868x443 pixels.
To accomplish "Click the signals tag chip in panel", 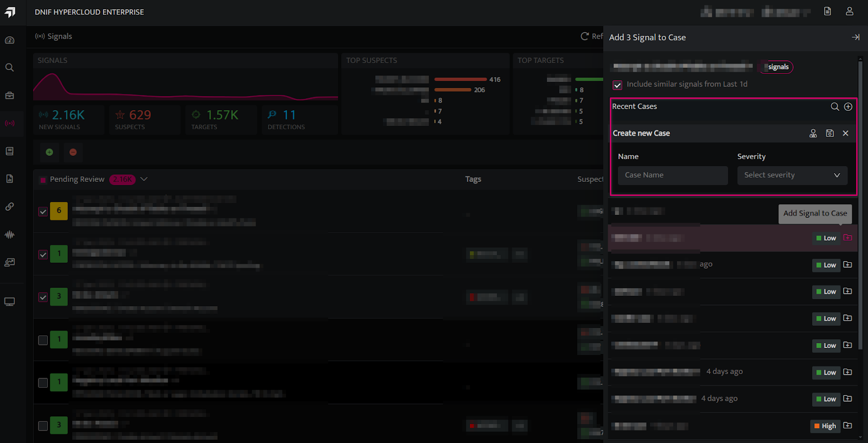I will pyautogui.click(x=777, y=67).
